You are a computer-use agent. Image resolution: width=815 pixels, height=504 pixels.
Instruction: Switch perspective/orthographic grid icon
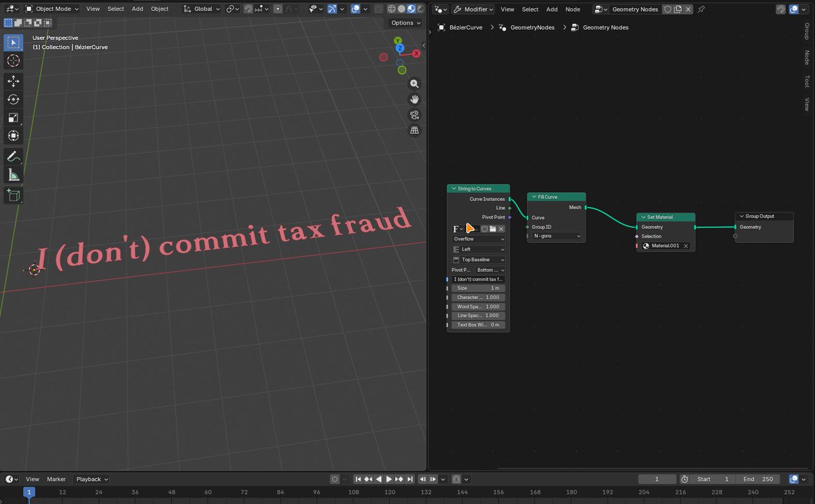414,130
